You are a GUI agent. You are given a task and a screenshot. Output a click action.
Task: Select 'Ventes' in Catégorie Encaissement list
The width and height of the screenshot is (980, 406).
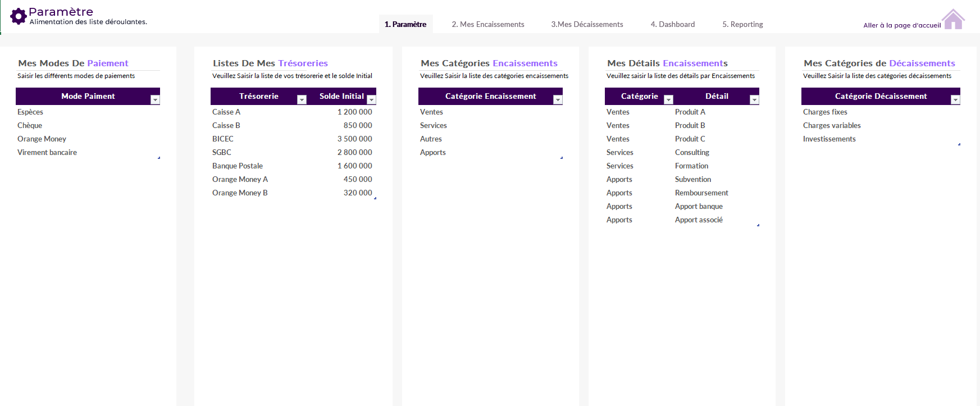click(x=490, y=112)
